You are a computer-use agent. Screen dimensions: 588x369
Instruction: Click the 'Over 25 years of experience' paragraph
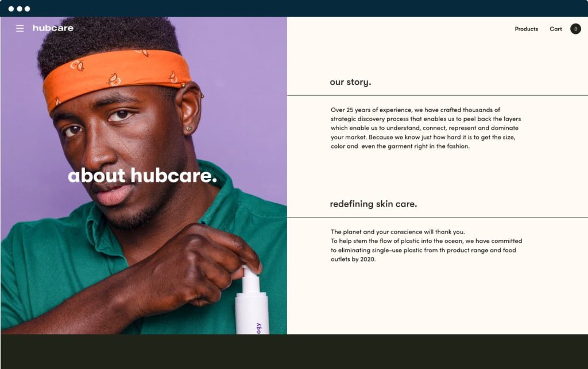(x=425, y=128)
